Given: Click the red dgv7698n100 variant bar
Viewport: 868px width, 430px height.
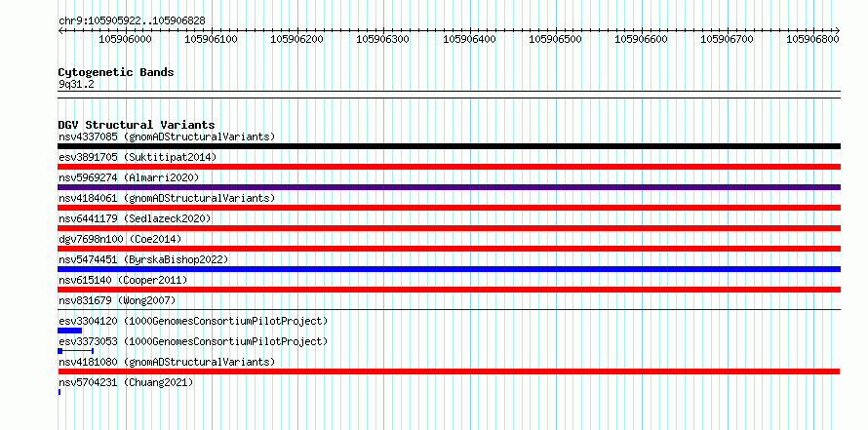Looking at the screenshot, I should [x=449, y=249].
